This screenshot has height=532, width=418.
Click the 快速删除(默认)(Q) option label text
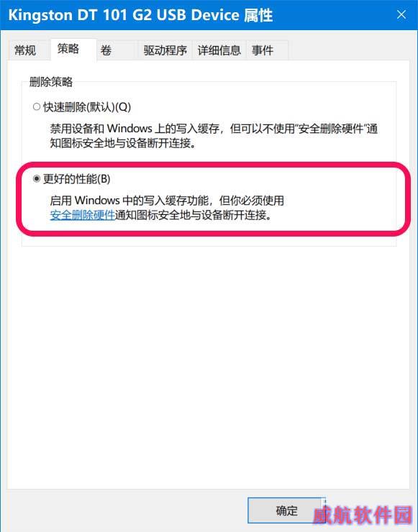(87, 107)
